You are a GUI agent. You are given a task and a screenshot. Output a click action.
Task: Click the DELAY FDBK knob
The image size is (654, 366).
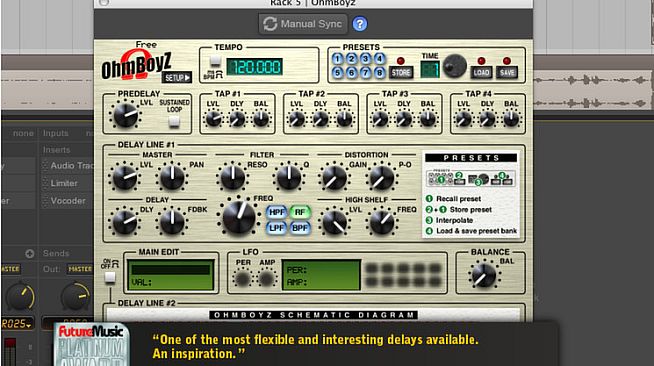tap(172, 222)
